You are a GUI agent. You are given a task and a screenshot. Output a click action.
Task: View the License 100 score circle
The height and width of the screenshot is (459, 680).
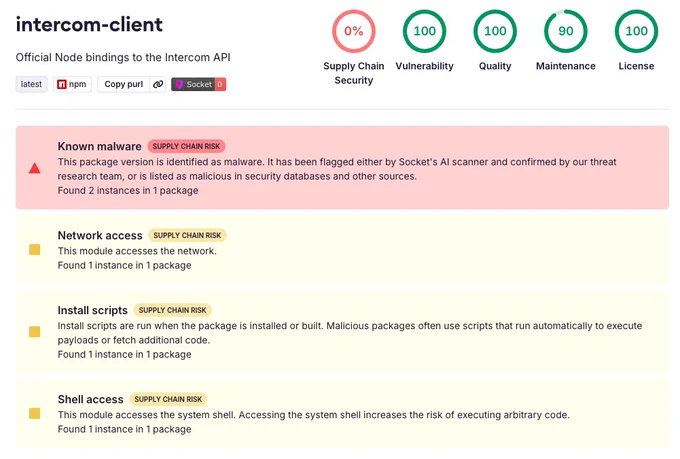636,31
